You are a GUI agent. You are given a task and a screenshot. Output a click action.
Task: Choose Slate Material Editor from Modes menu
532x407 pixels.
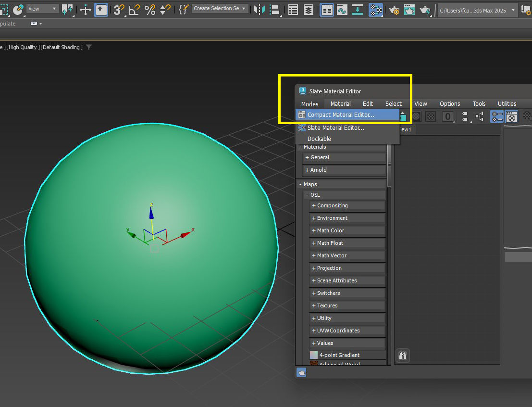[347, 128]
